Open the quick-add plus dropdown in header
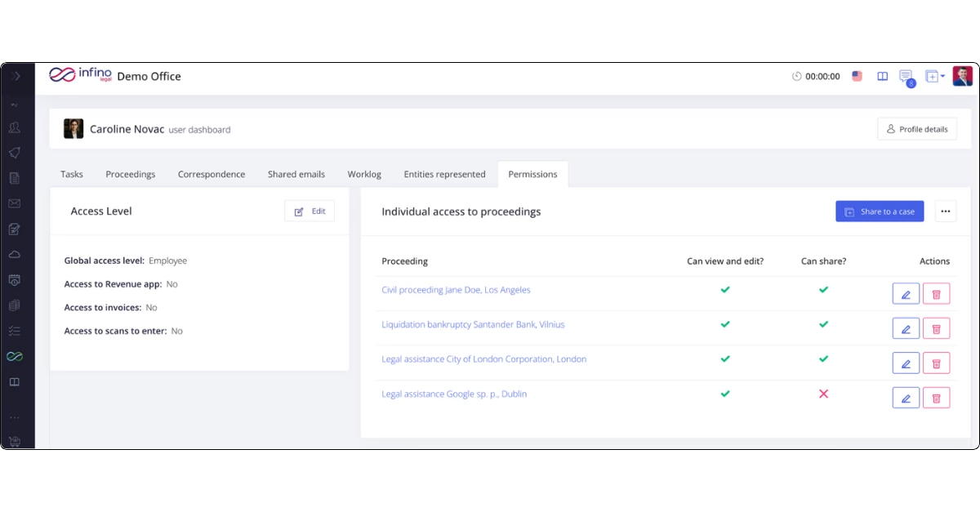This screenshot has height=512, width=980. coord(934,76)
